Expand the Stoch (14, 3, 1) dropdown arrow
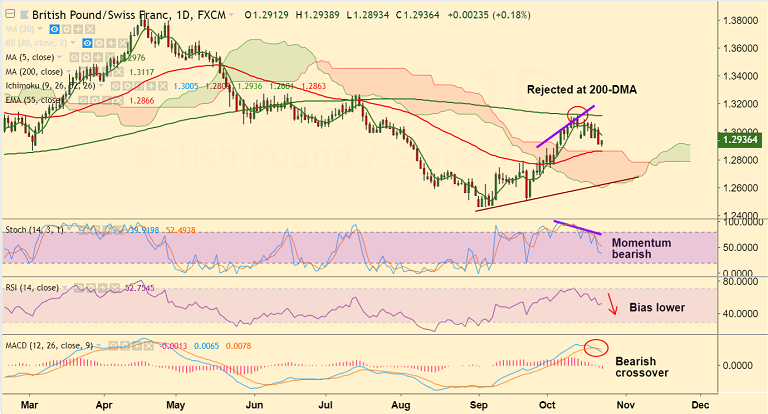The height and width of the screenshot is (414, 768). pos(69,229)
